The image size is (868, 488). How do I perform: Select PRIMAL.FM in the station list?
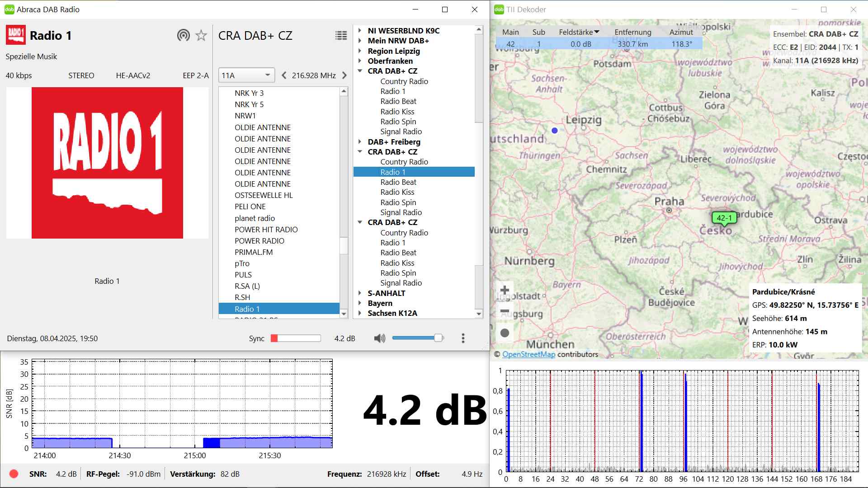coord(254,252)
